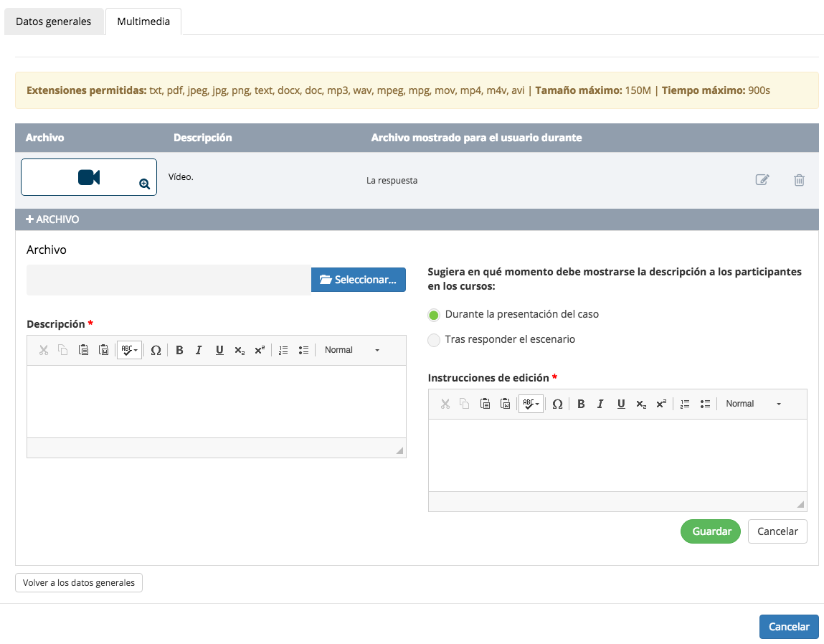Screen dimensions: 824x644
Task: Choose 'Tras responder el escenario' radio button
Action: (434, 340)
